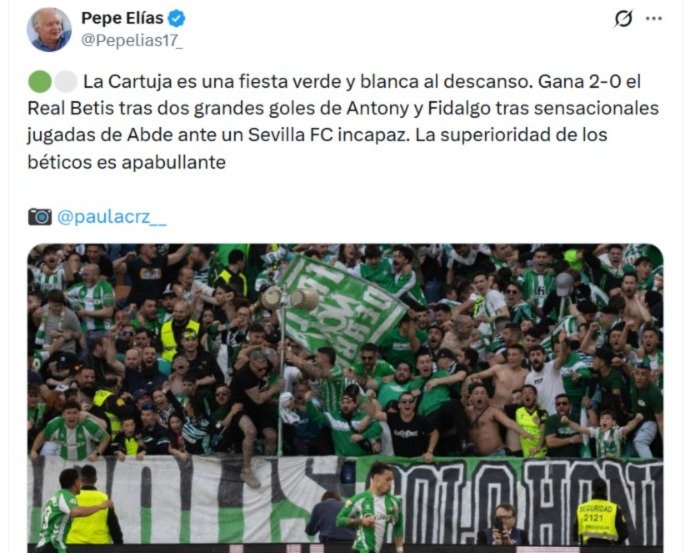This screenshot has height=553, width=695.
Task: Click the Grok slashed-circle icon
Action: (624, 19)
